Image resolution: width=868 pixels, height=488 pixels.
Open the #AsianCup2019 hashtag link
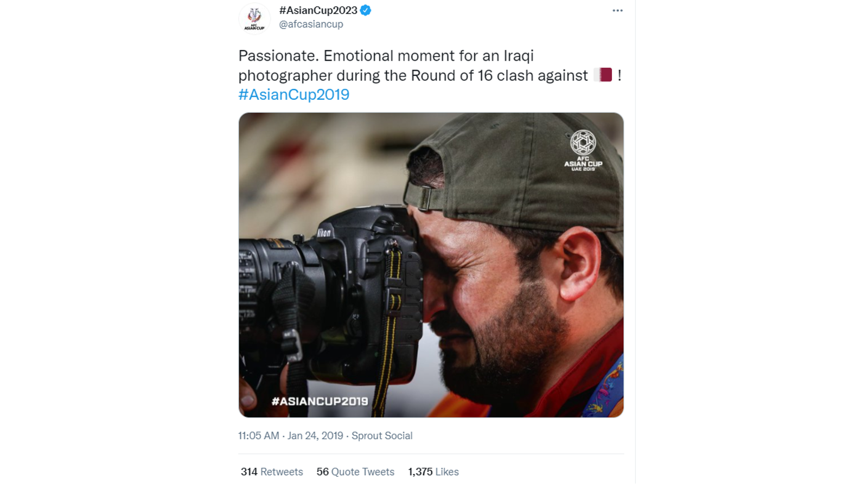coord(294,94)
